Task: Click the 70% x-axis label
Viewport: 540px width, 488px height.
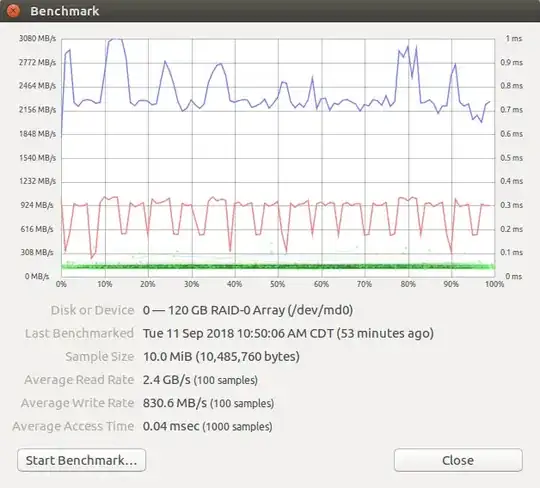Action: pyautogui.click(x=364, y=284)
